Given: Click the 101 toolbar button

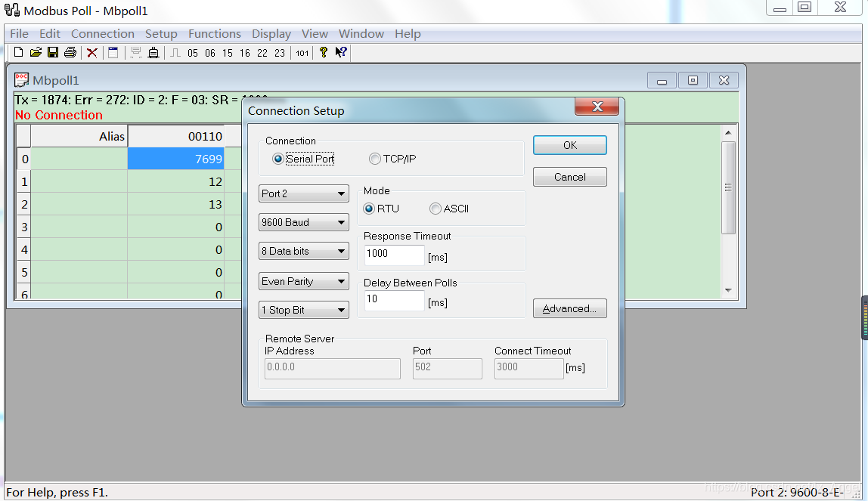Looking at the screenshot, I should (x=302, y=53).
